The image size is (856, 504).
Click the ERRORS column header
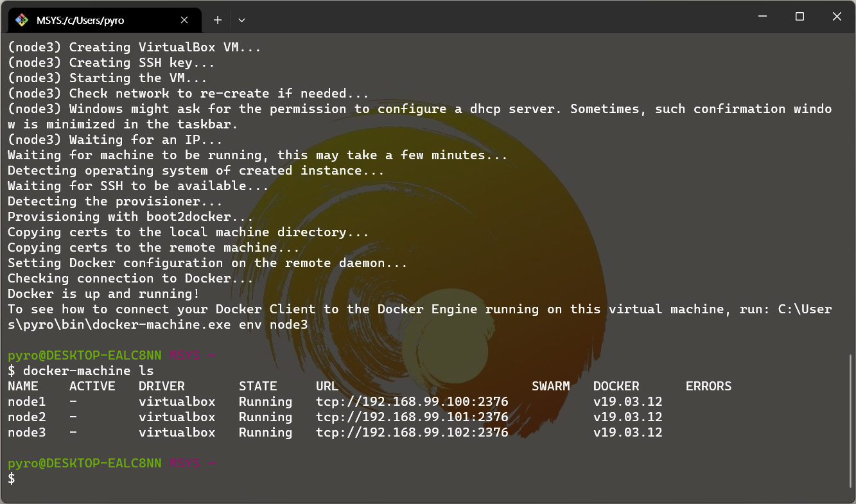coord(709,387)
